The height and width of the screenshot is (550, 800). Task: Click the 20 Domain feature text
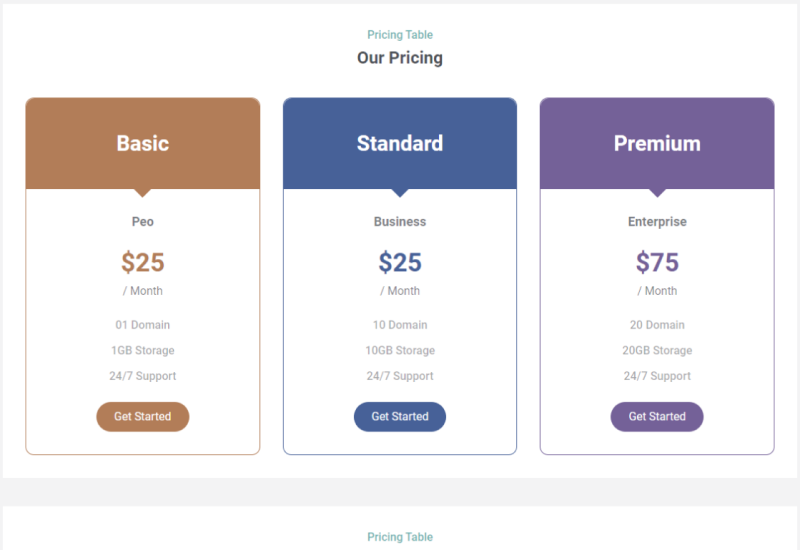tap(657, 325)
